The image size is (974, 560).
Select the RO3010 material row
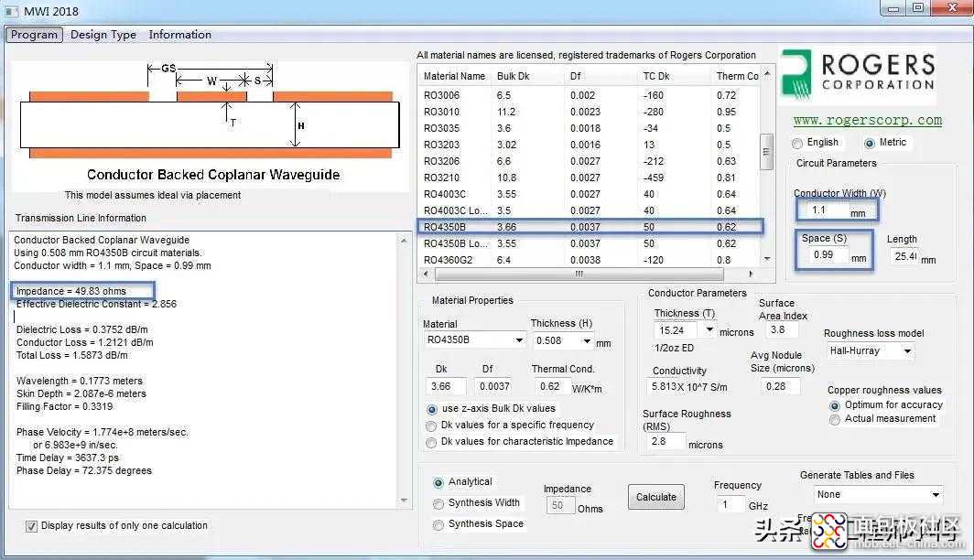pyautogui.click(x=589, y=112)
